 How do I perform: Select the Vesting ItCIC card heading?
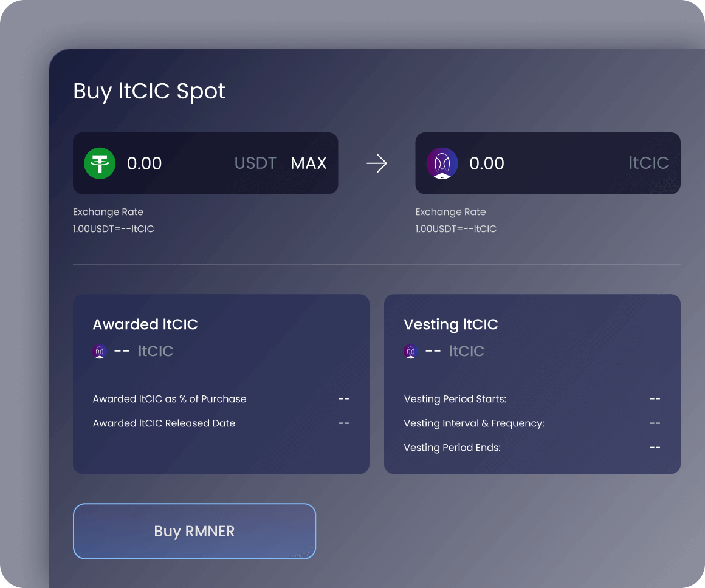point(450,324)
